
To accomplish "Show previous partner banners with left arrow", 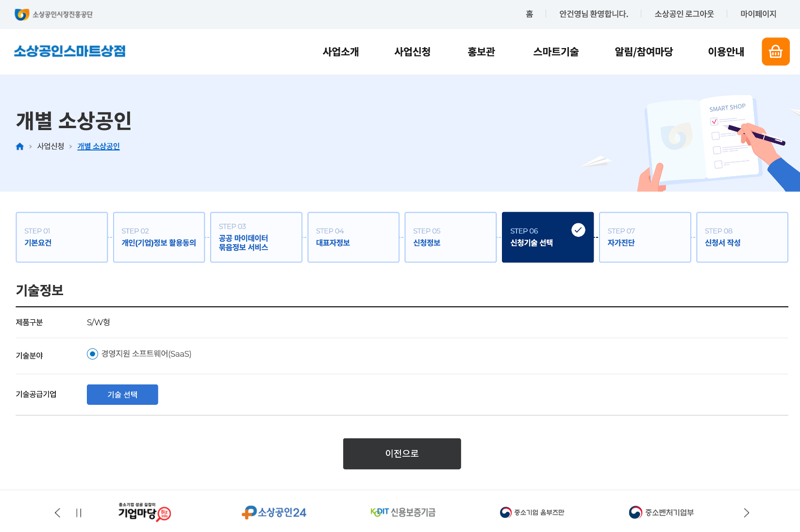I will (x=58, y=513).
